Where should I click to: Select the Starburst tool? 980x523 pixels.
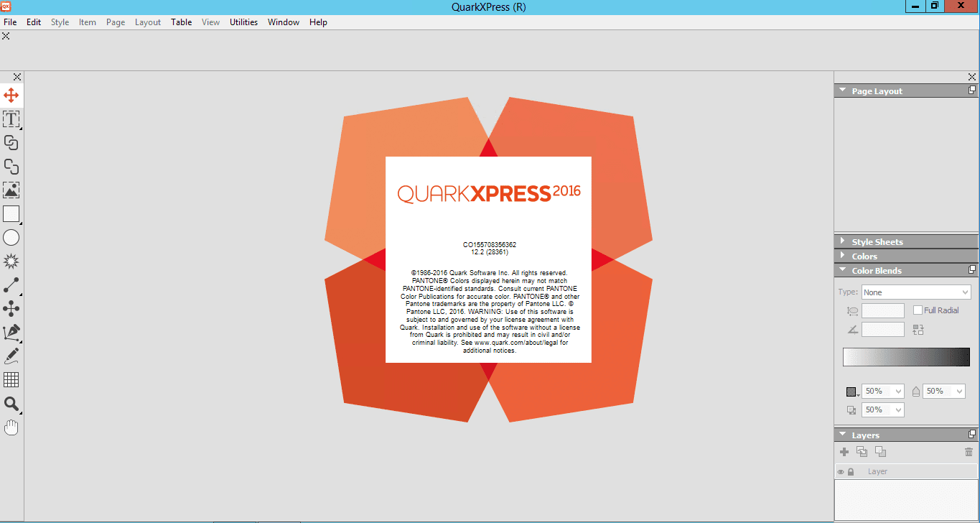click(11, 261)
